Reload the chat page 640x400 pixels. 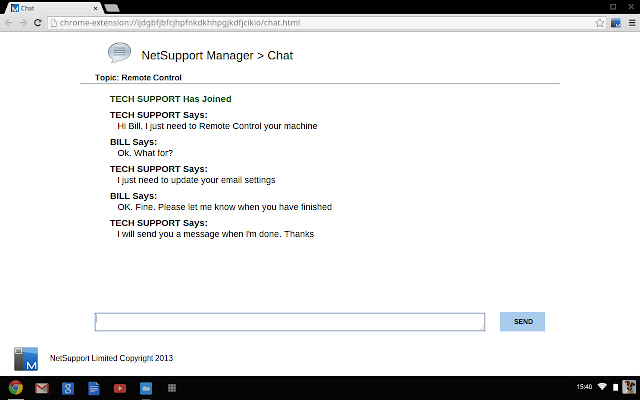[38, 23]
